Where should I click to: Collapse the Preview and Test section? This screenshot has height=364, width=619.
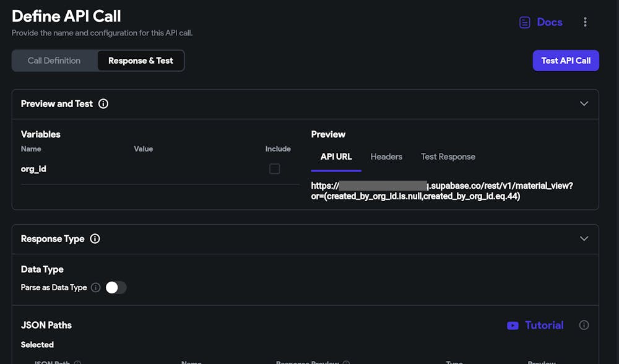tap(584, 104)
